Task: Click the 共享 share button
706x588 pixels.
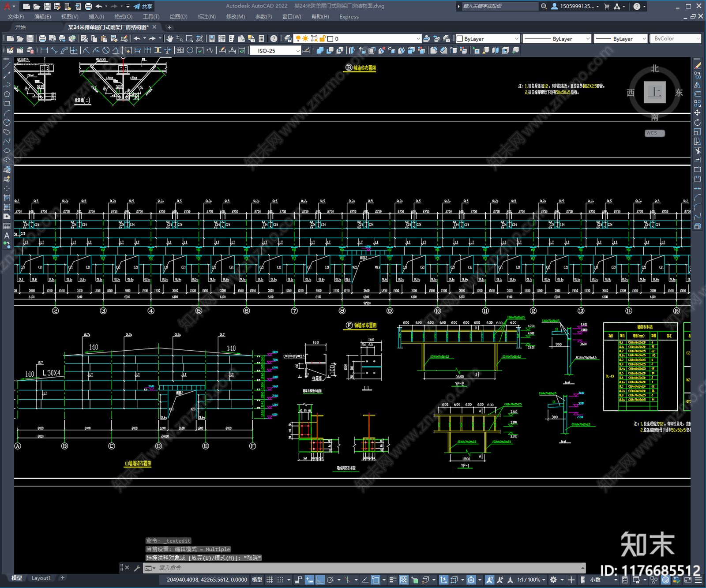Action: click(143, 6)
